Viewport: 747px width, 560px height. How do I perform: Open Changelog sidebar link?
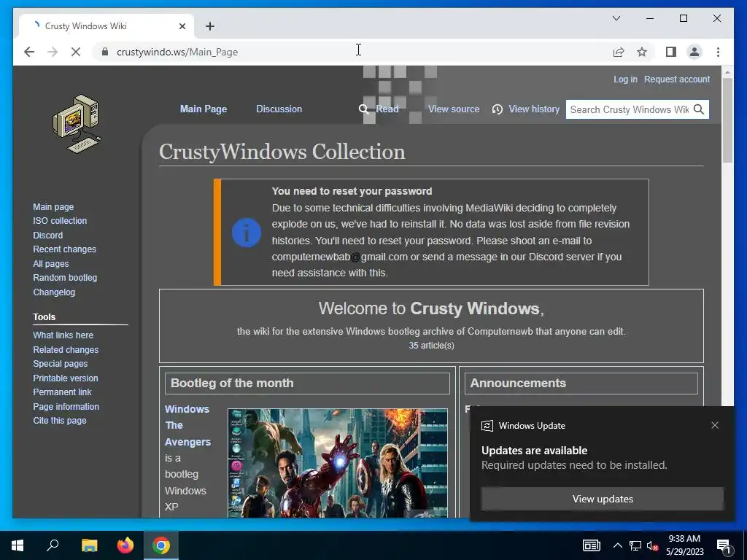pos(54,292)
